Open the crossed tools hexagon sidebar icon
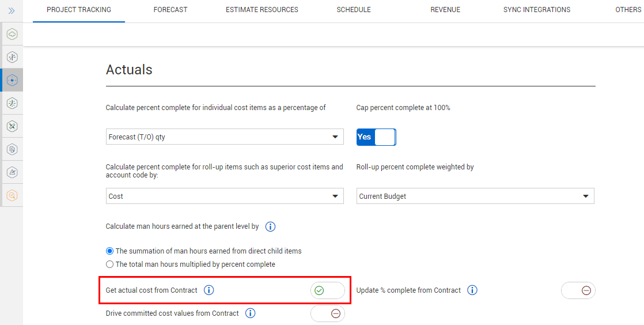Viewport: 644px width, 325px height. pyautogui.click(x=12, y=126)
